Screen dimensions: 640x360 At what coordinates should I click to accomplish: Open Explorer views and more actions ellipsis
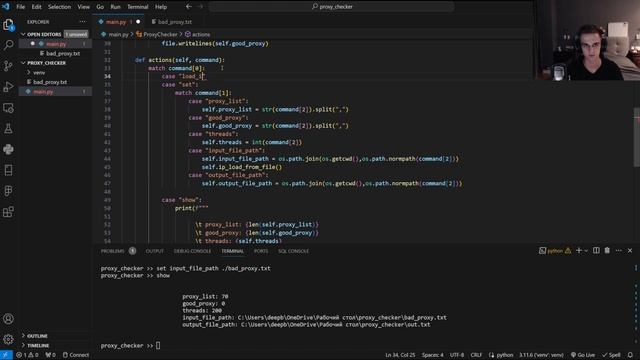tap(82, 22)
